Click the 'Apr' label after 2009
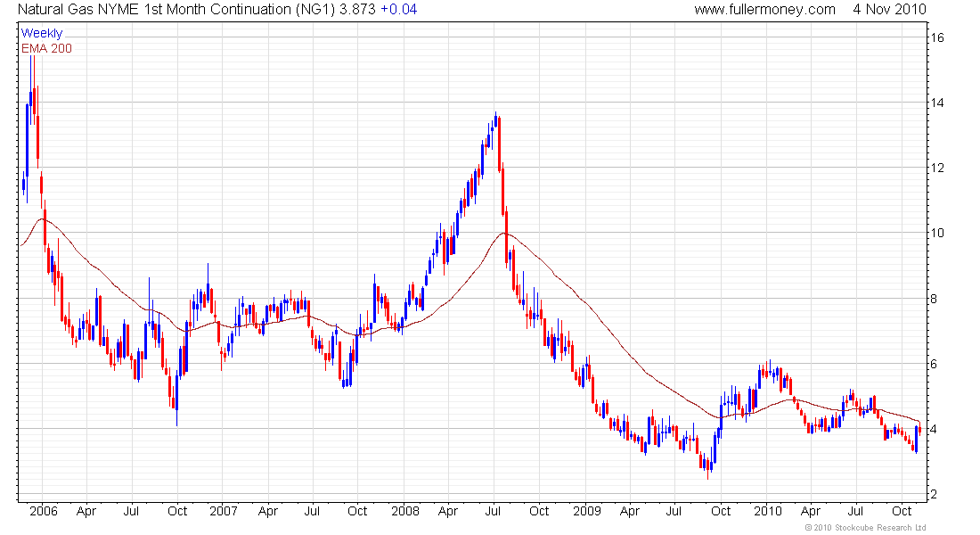The image size is (980, 535). pyautogui.click(x=629, y=511)
